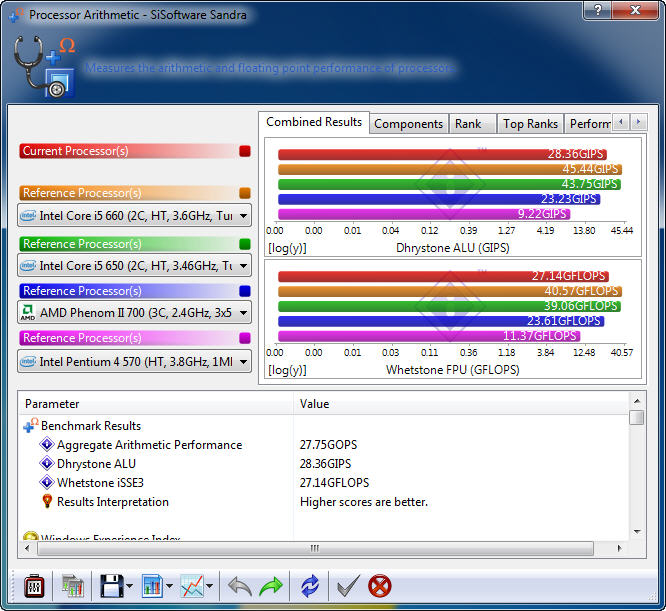The image size is (666, 611).
Task: Open the Intel Core i5 660 dropdown
Action: tap(134, 216)
